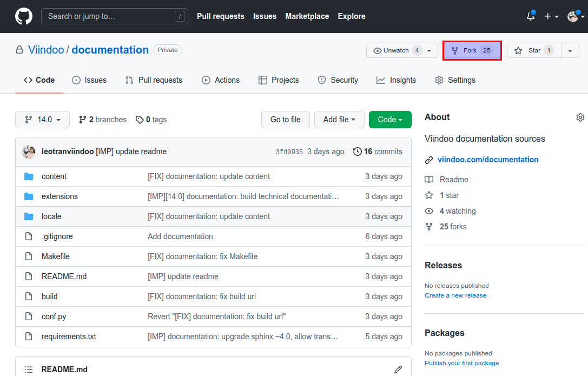Click the leotranviindoo avatar in commit row
Image resolution: width=588 pixels, height=376 pixels.
point(29,151)
